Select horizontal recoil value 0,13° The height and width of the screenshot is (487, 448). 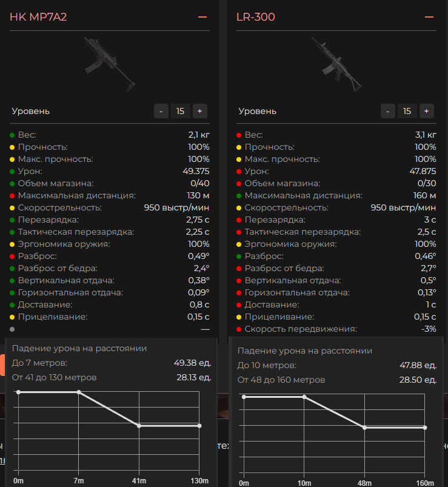[x=427, y=292]
